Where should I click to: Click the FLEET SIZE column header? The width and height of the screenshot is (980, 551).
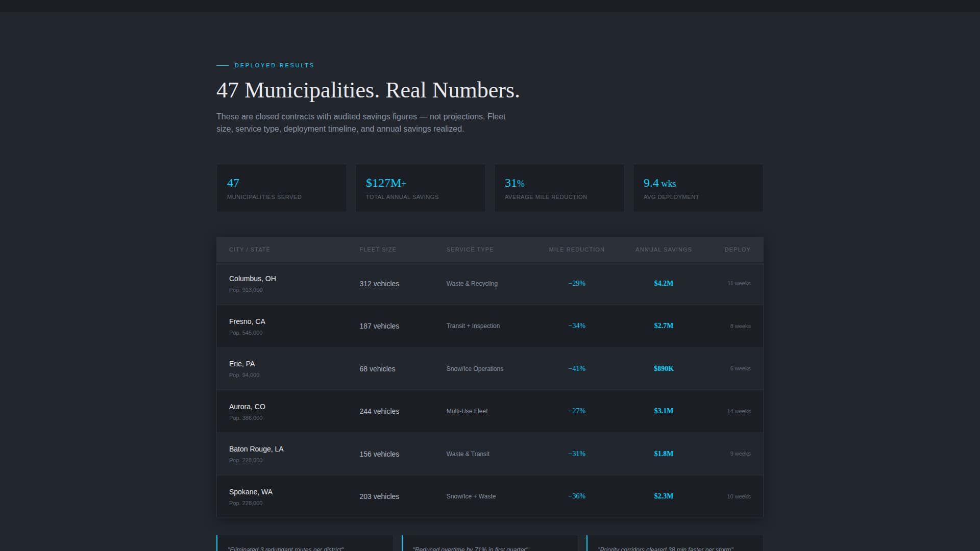[x=378, y=249]
